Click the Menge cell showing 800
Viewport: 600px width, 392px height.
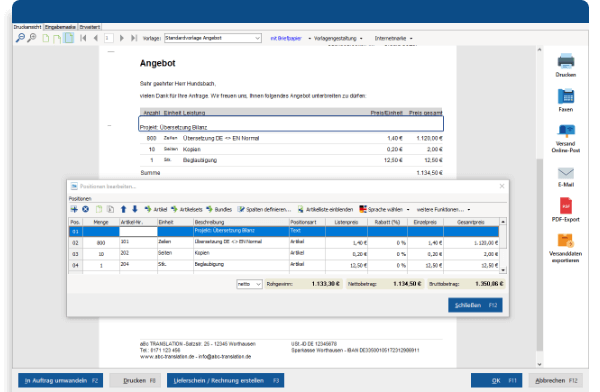(x=101, y=243)
